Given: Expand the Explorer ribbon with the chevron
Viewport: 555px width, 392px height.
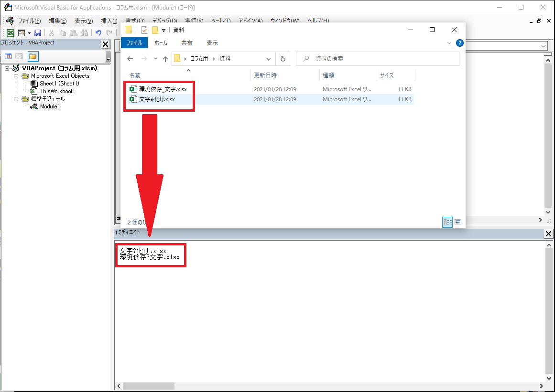Looking at the screenshot, I should 449,43.
